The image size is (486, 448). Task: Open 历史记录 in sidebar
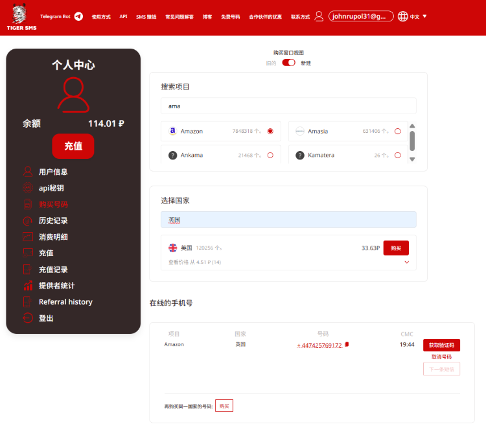[x=53, y=220]
